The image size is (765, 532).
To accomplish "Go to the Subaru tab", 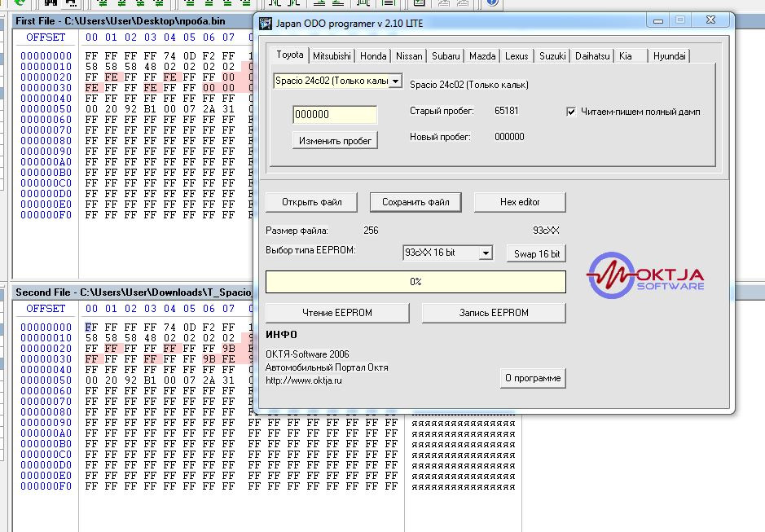I will tap(446, 56).
